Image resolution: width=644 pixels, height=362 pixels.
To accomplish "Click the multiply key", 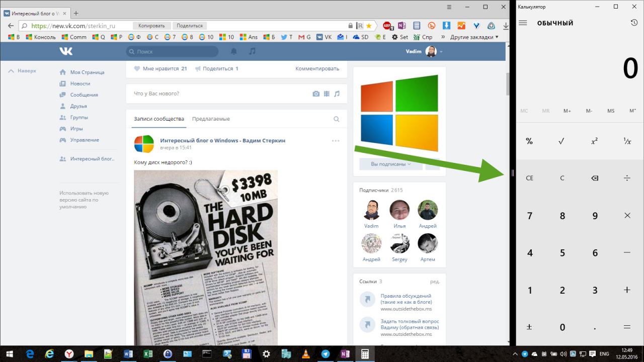I will [x=627, y=215].
